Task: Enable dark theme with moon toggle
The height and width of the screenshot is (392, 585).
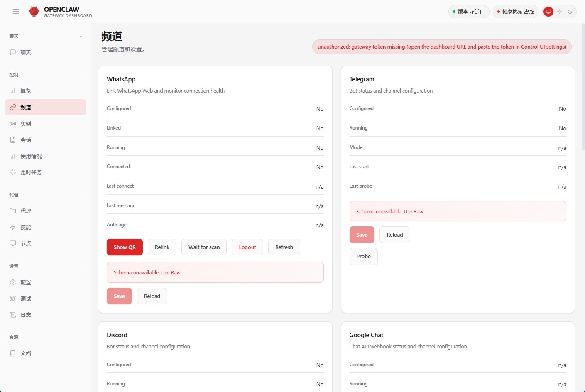Action: point(570,12)
